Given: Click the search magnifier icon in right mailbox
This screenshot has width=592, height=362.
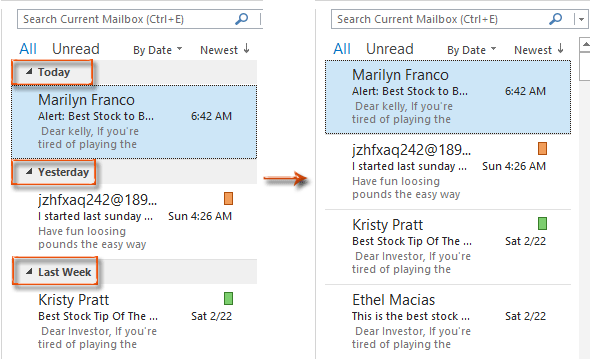Looking at the screenshot, I should (555, 19).
